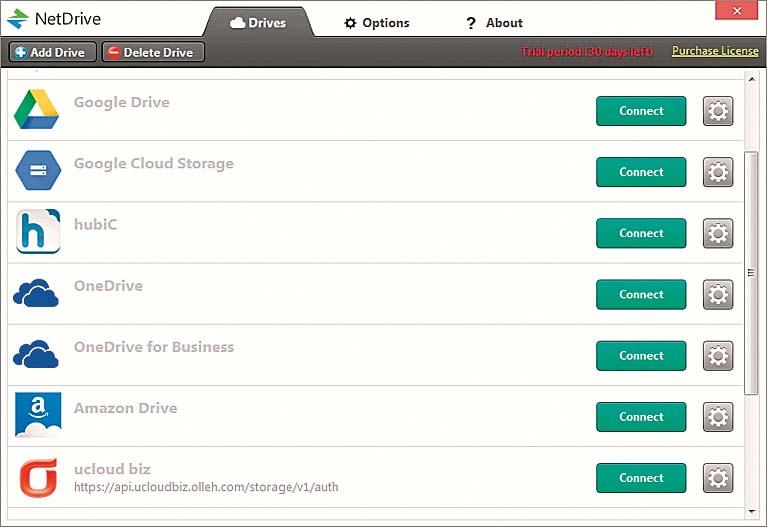
Task: Open the About tab
Action: pyautogui.click(x=494, y=23)
